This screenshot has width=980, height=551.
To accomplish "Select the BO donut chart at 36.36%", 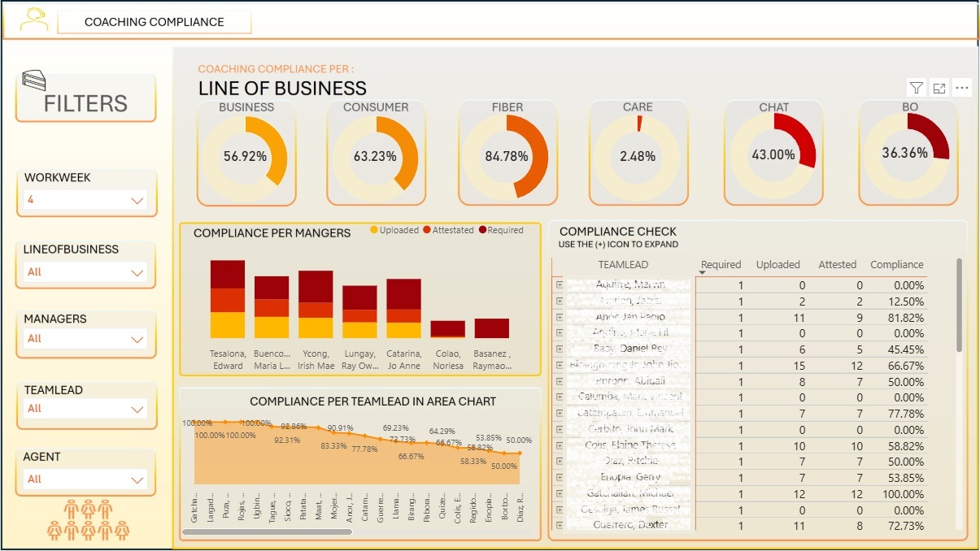I will pyautogui.click(x=908, y=154).
